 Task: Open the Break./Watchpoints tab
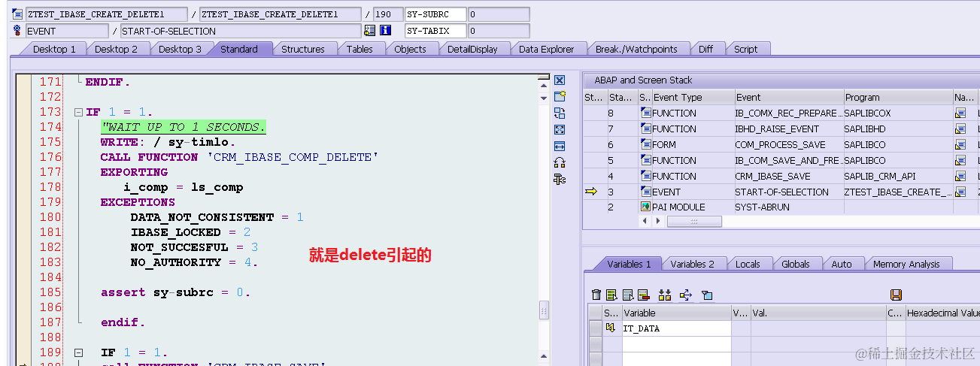[x=636, y=50]
